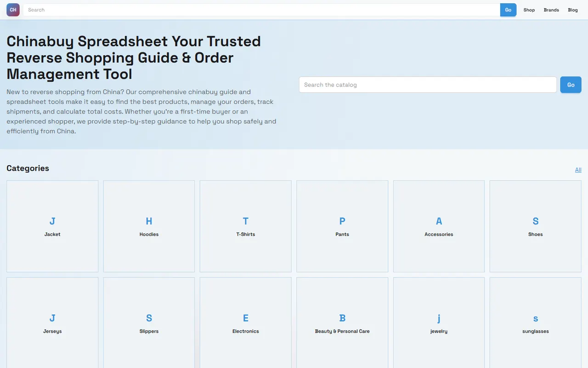Viewport: 588px width, 368px height.
Task: Select the T-Shirts category tile
Action: pyautogui.click(x=246, y=226)
